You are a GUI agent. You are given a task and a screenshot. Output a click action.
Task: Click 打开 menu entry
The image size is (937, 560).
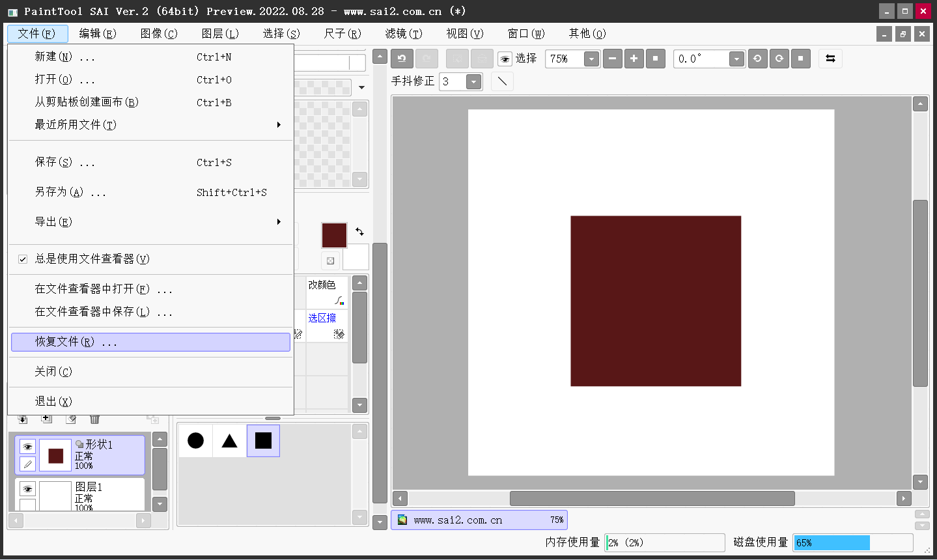[x=150, y=79]
